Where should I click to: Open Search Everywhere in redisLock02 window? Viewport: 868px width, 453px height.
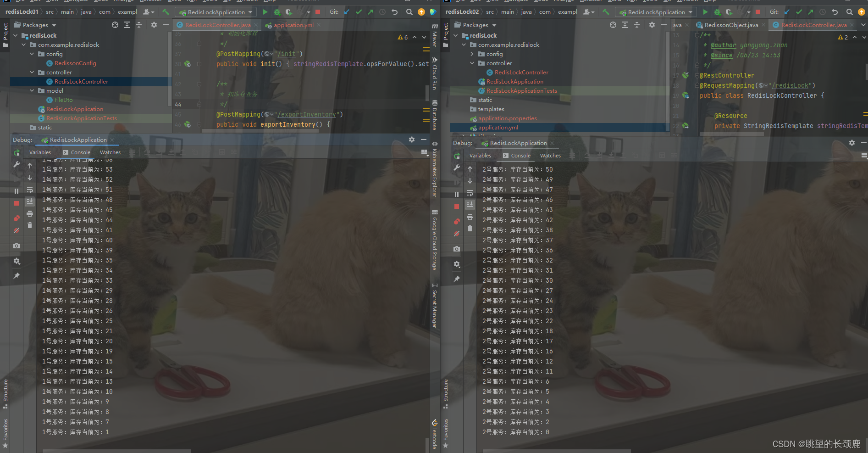coord(849,12)
